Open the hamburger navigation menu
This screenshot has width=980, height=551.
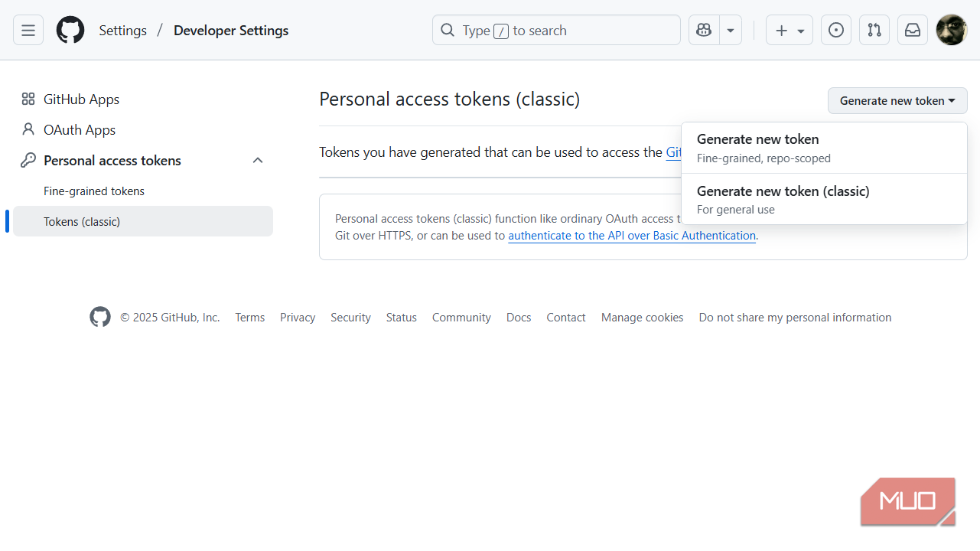[x=28, y=31]
